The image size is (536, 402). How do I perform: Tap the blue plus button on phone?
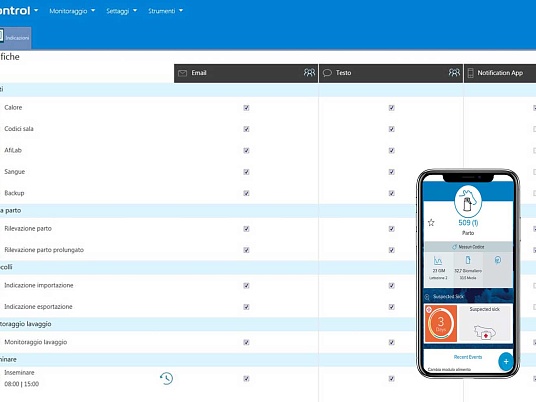click(506, 362)
